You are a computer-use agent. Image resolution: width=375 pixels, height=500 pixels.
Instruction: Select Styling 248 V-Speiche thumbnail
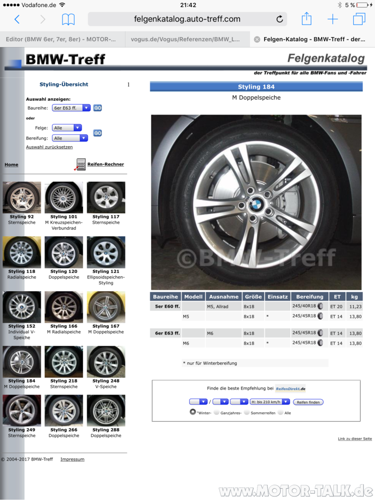point(106,361)
